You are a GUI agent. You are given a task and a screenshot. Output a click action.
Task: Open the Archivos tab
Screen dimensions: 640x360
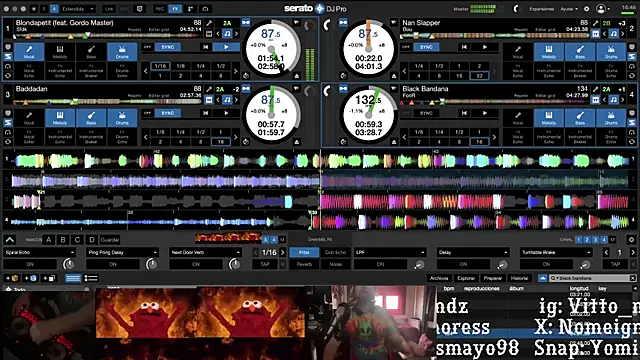(x=439, y=278)
